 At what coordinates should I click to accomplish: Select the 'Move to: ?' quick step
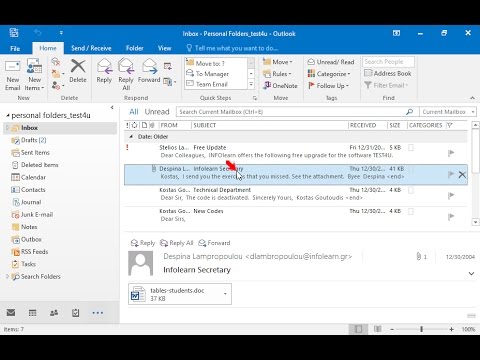(216, 63)
